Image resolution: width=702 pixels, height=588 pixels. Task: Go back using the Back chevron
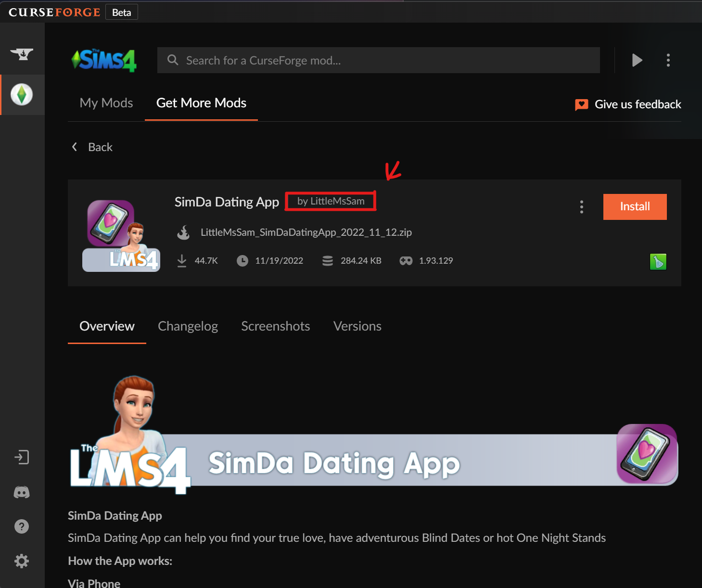[x=75, y=147]
